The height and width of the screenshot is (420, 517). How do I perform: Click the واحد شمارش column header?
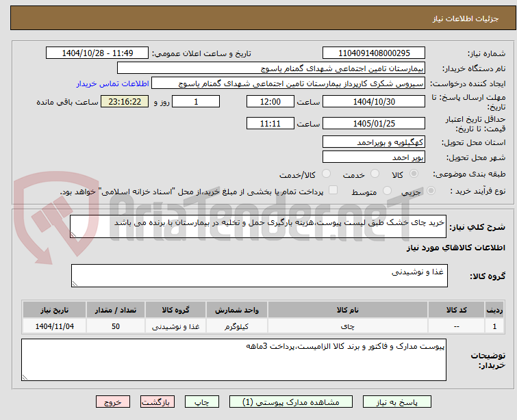[x=237, y=310]
